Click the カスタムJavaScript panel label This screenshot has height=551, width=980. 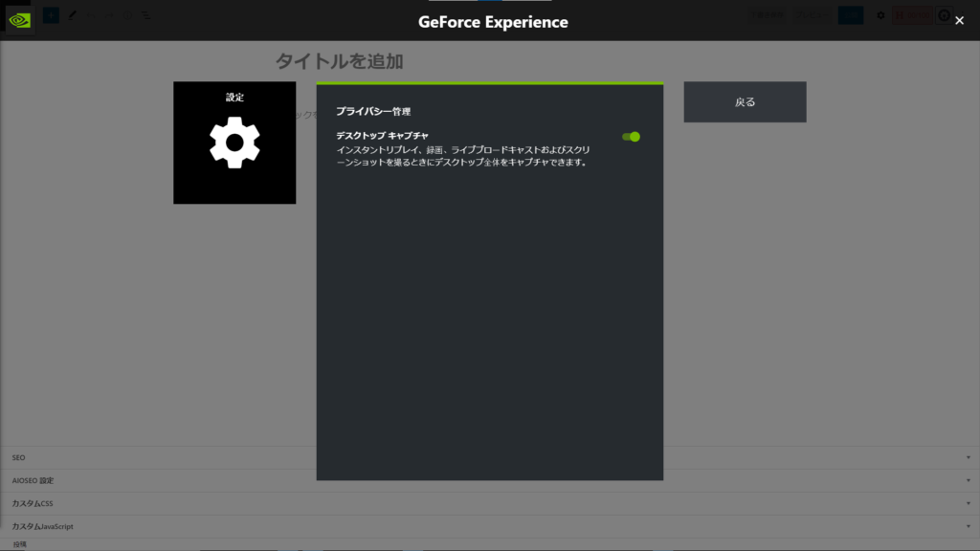pos(42,527)
